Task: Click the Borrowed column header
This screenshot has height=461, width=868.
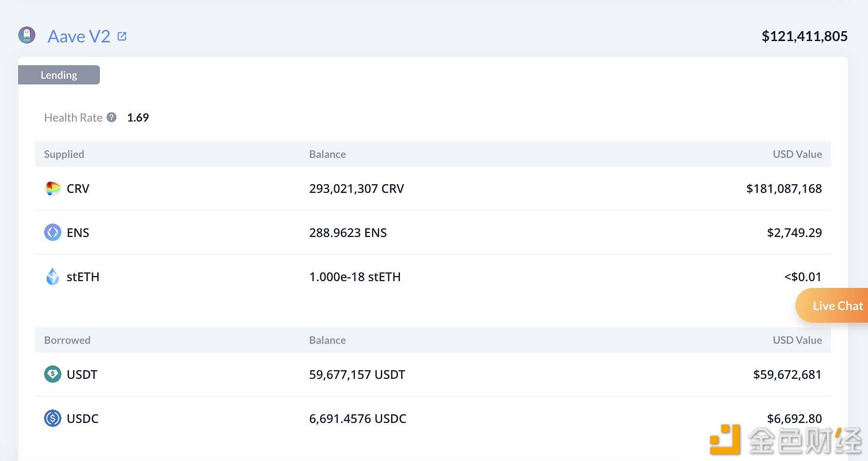Action: tap(67, 340)
